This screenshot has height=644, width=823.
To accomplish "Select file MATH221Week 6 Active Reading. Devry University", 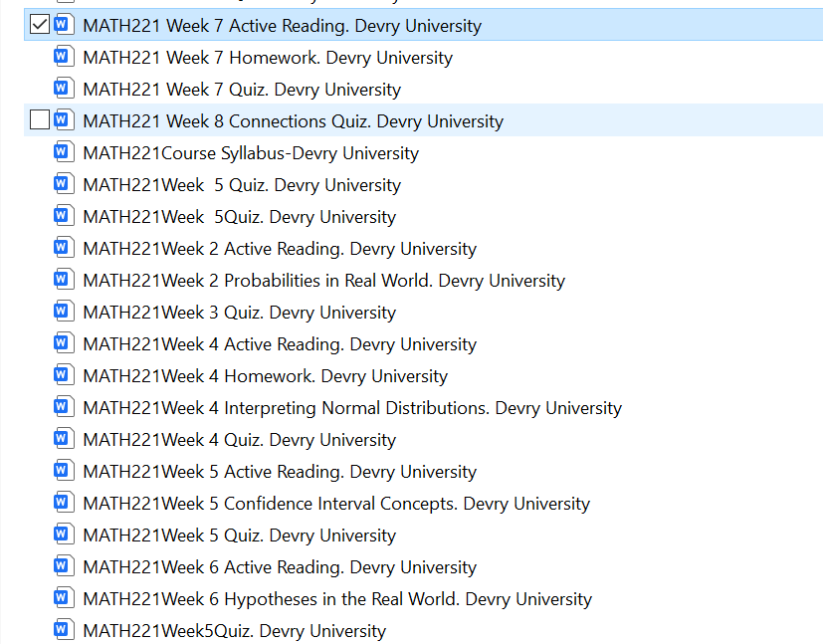I will click(280, 567).
